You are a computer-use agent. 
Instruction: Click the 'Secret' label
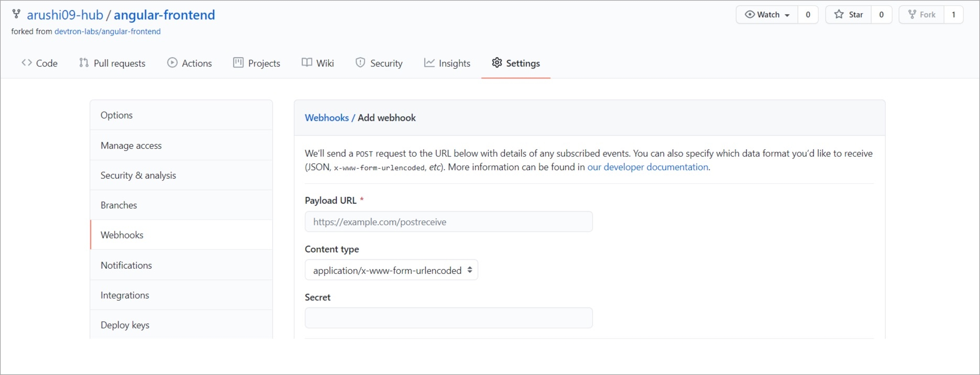(317, 297)
